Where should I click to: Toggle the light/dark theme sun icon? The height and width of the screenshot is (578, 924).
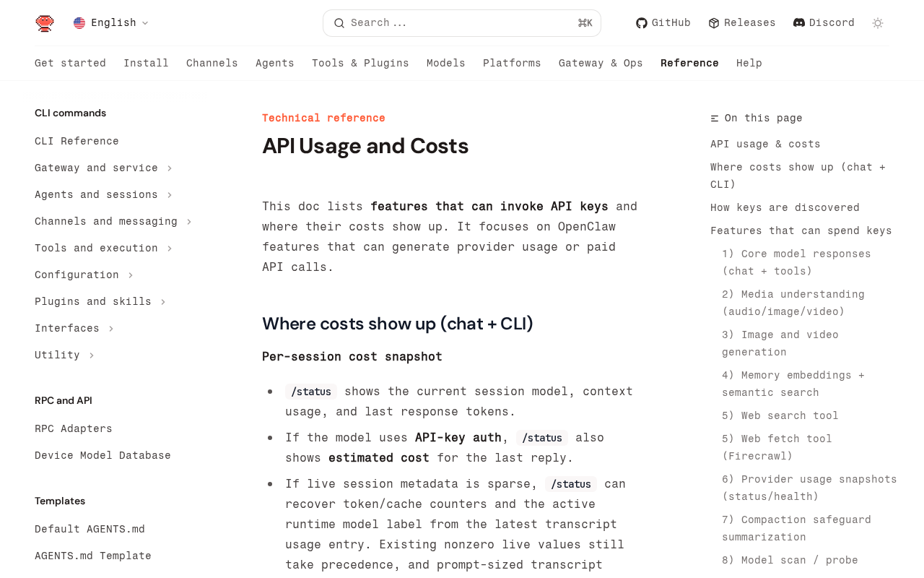(x=878, y=23)
